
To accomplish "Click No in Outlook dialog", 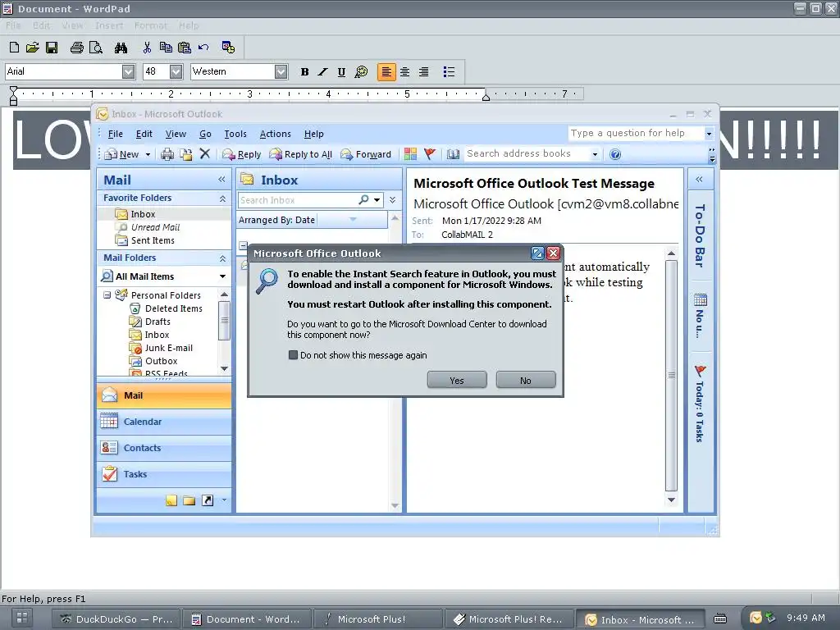I will click(x=526, y=380).
